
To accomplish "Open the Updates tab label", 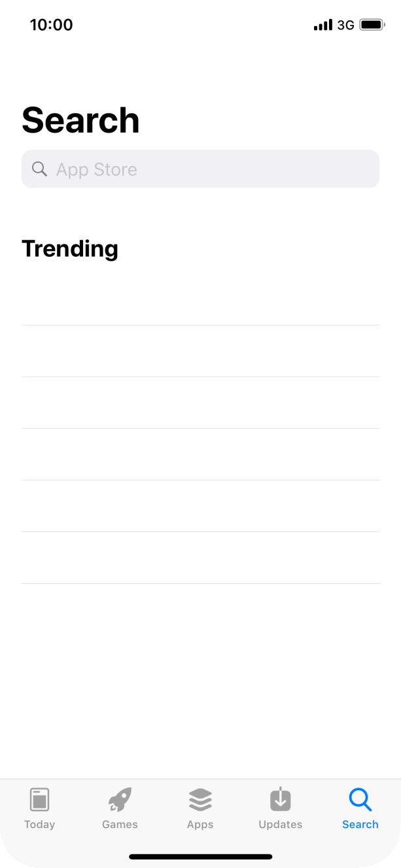I will pos(280,824).
